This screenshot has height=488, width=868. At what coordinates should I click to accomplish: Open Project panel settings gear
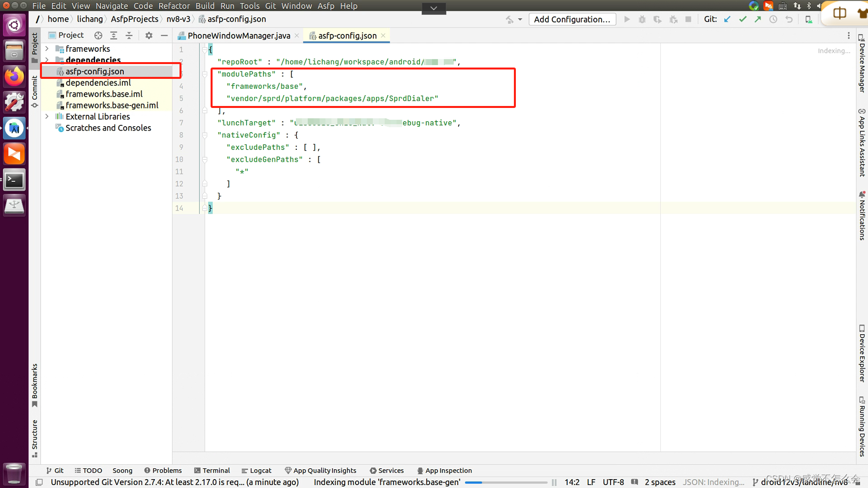pos(148,35)
